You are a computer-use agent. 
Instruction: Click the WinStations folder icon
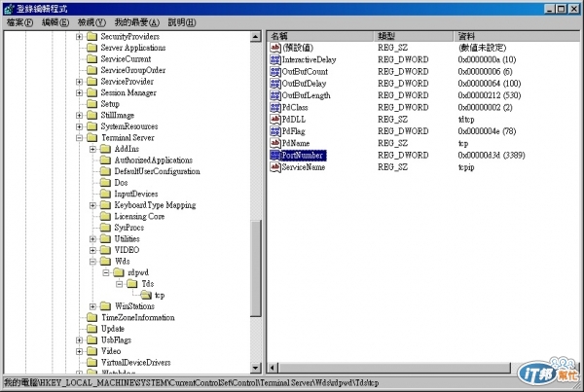click(x=105, y=306)
